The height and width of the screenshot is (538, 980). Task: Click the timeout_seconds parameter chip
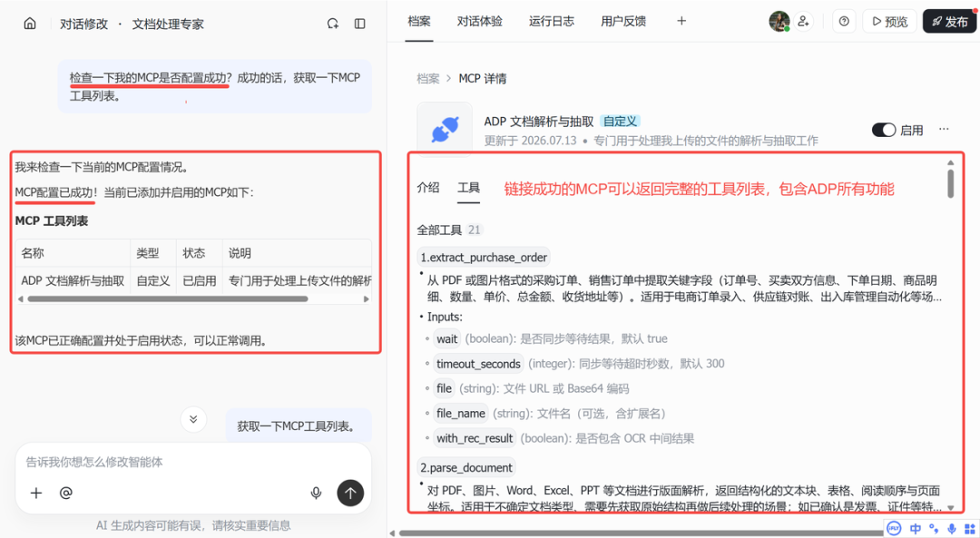coord(478,364)
